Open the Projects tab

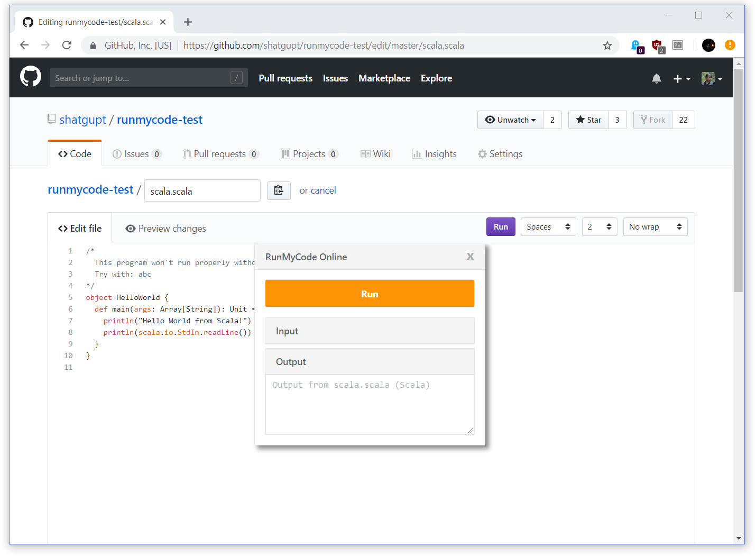(x=309, y=153)
